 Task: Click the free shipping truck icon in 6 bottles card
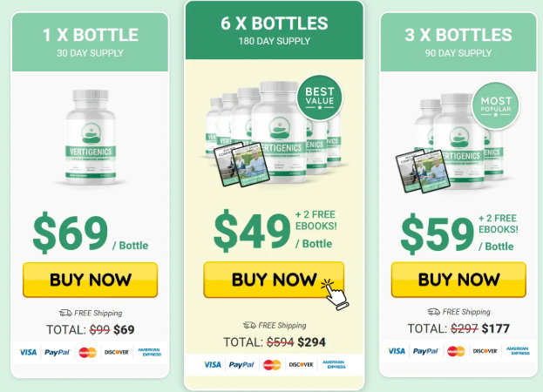coord(249,325)
